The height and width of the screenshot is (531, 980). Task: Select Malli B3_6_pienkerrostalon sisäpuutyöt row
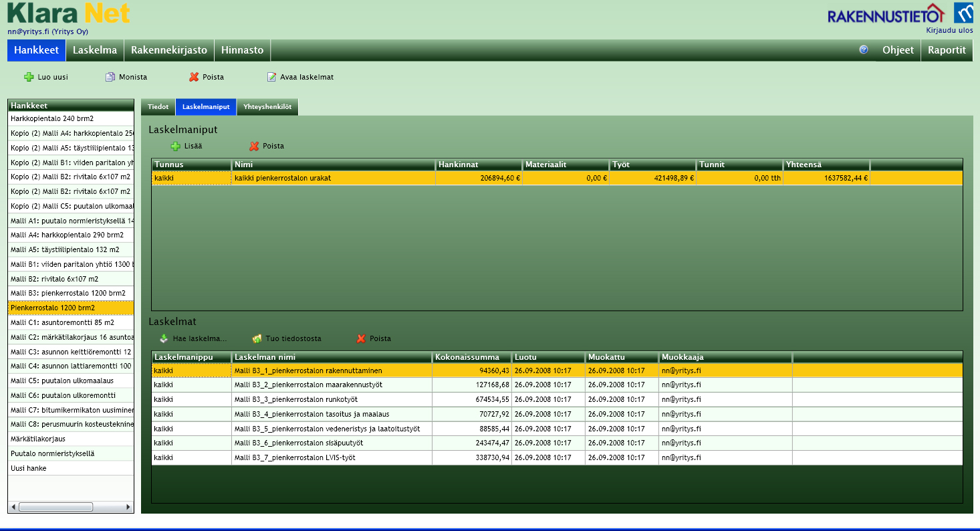557,443
